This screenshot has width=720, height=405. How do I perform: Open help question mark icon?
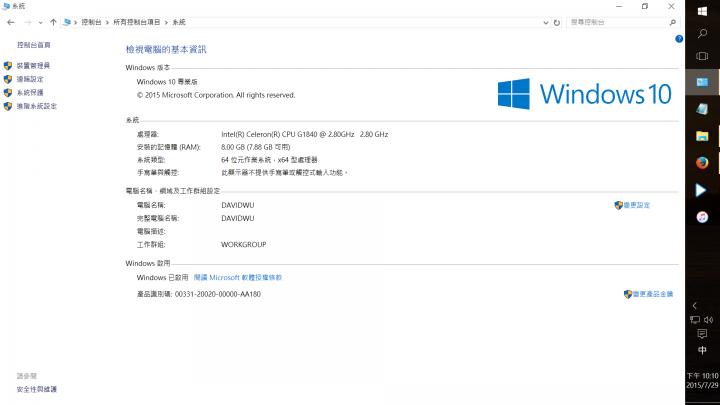tap(679, 39)
